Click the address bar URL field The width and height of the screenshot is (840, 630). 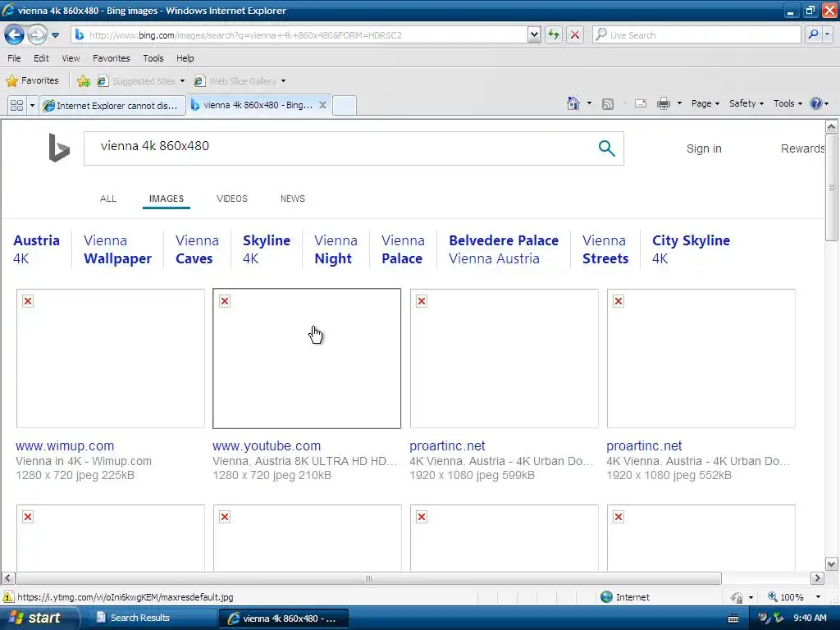pos(299,35)
